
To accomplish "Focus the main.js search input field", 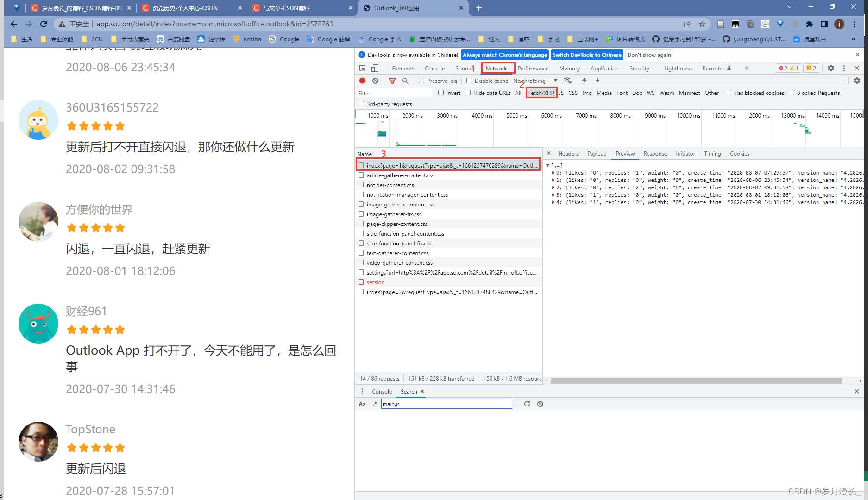I will 447,404.
